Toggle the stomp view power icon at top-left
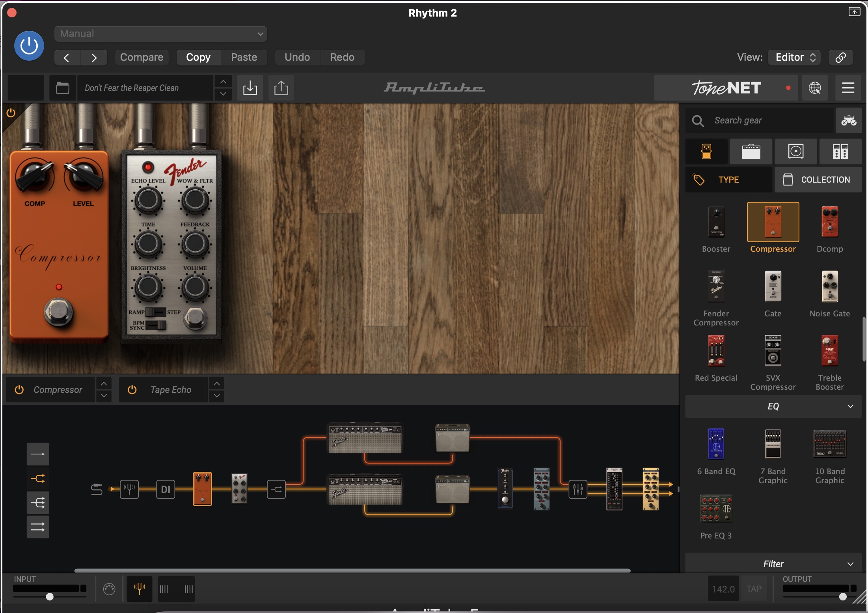The width and height of the screenshot is (868, 613). pos(11,113)
